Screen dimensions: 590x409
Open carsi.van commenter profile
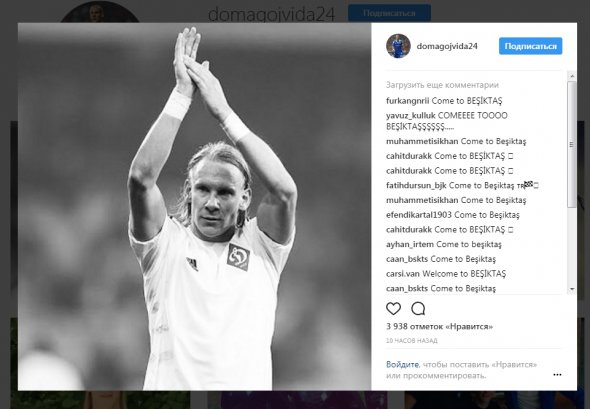coord(403,274)
